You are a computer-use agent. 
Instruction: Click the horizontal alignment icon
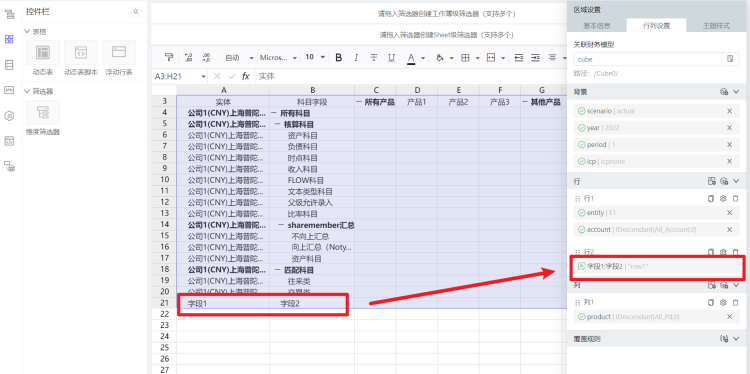552,57
